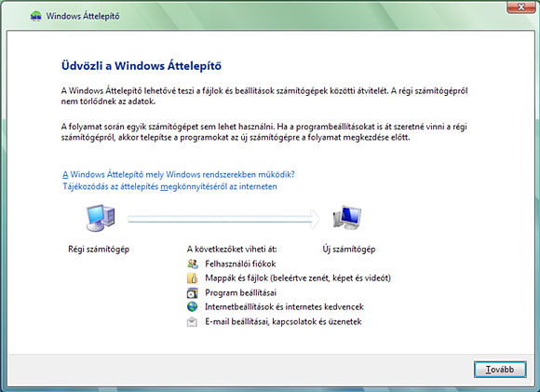The height and width of the screenshot is (392, 540).
Task: Click the Internetbeállítások globe icon
Action: (192, 306)
